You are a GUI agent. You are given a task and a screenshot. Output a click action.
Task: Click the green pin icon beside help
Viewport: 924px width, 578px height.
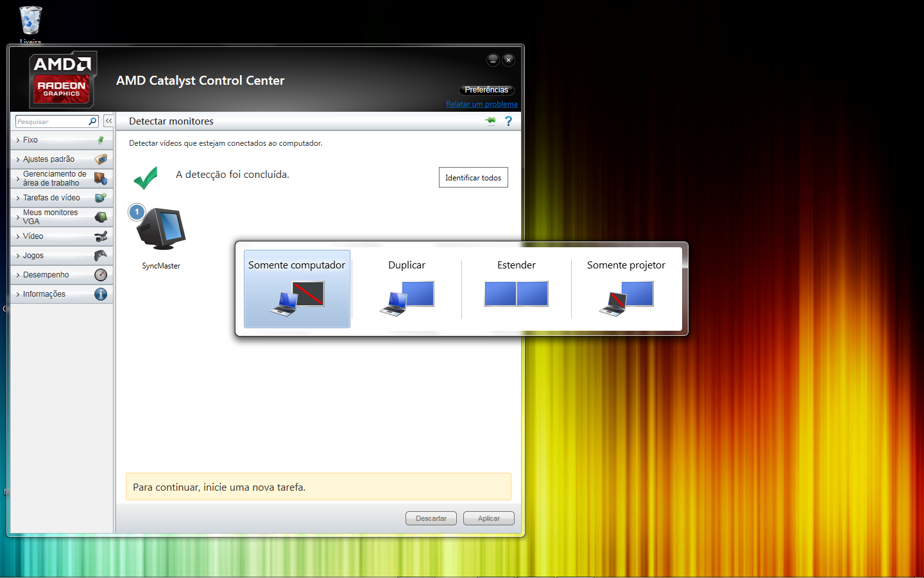[x=491, y=121]
